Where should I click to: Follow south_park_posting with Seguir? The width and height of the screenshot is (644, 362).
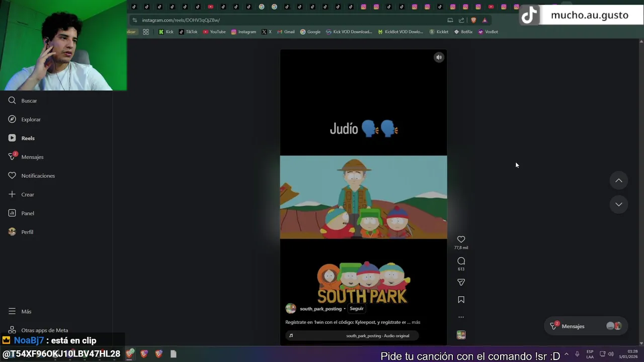click(357, 309)
